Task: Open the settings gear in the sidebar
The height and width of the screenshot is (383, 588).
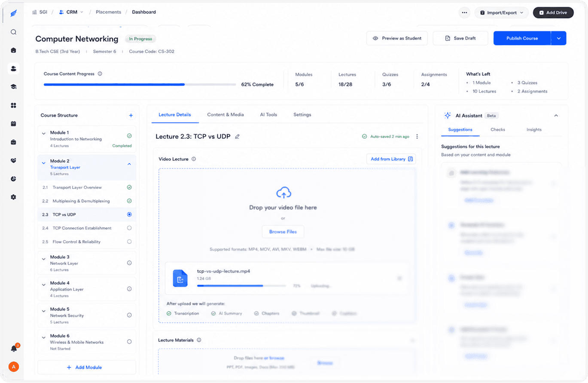Action: (13, 197)
